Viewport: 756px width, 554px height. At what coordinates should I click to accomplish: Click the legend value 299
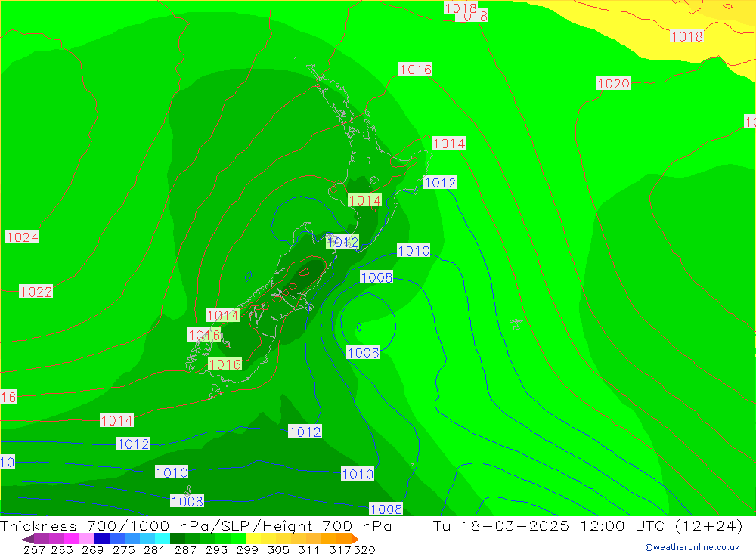[247, 549]
